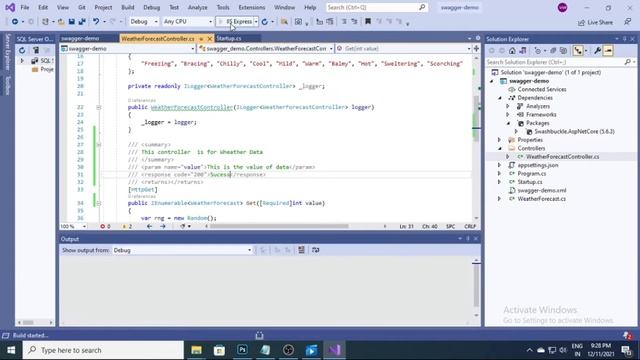Click the Navigate Backward toolbar button

tap(15, 22)
